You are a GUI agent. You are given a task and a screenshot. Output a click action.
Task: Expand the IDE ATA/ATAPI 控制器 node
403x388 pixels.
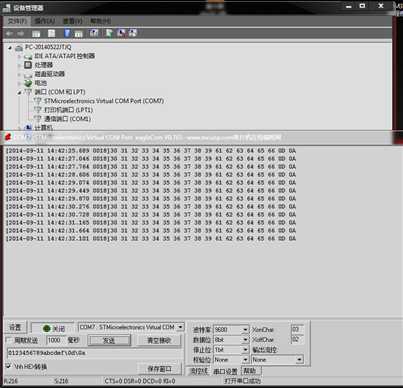coord(19,56)
